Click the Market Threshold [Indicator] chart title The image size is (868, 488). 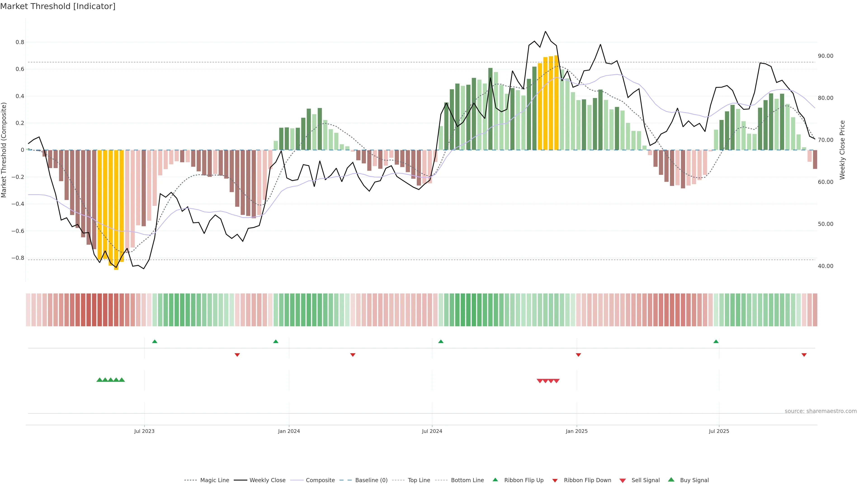58,6
